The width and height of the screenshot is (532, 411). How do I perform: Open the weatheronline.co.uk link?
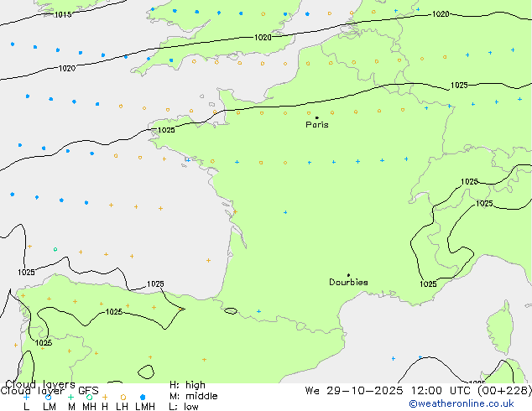462,403
